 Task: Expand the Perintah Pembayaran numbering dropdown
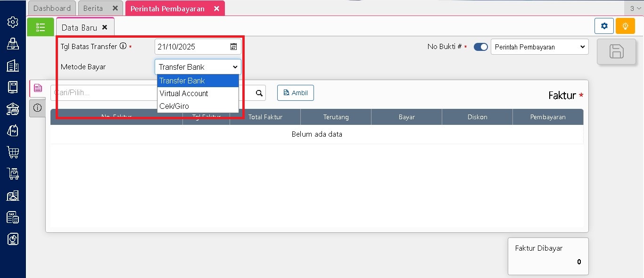[x=539, y=47]
